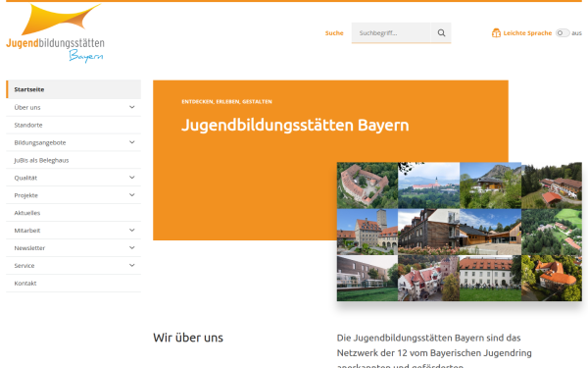
Task: Expand the Bildungsangebote submenu chevron
Action: (x=132, y=142)
